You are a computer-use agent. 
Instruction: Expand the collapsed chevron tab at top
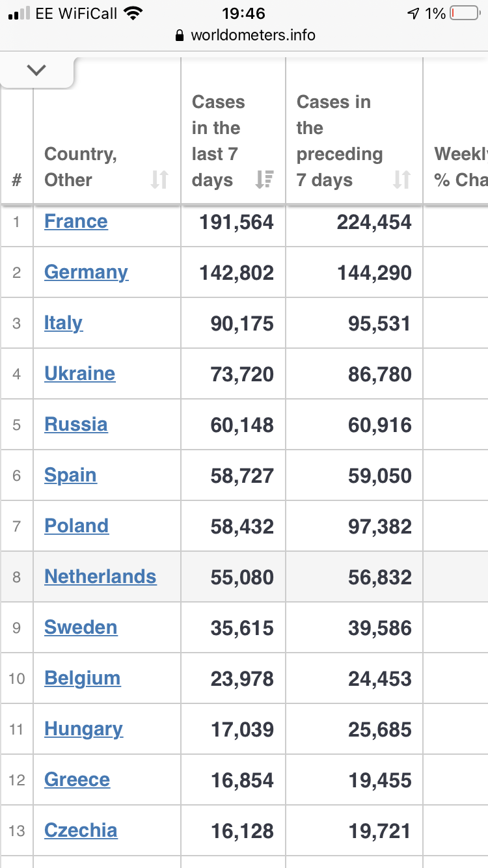(x=37, y=70)
